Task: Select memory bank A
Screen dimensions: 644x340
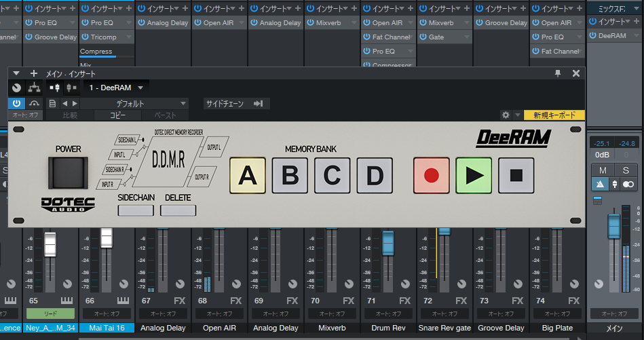Action: pyautogui.click(x=248, y=175)
